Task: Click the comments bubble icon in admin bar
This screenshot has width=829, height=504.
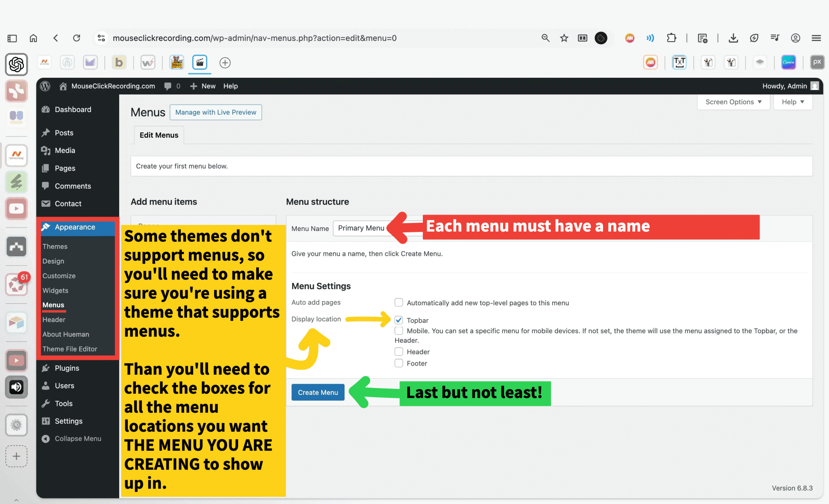Action: pyautogui.click(x=168, y=86)
